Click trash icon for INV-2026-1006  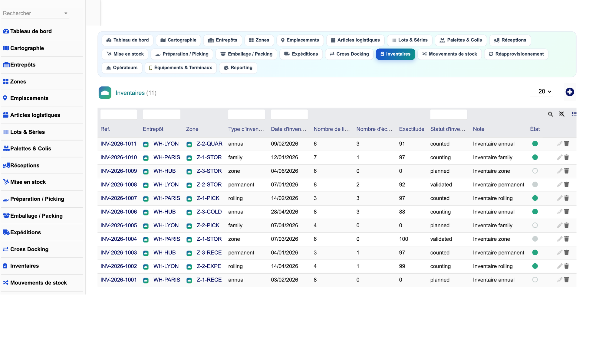click(x=567, y=212)
